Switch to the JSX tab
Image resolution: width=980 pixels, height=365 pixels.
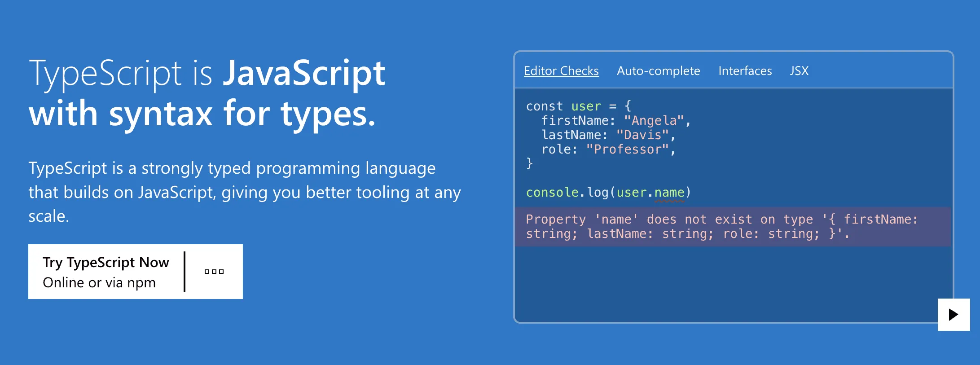click(799, 71)
